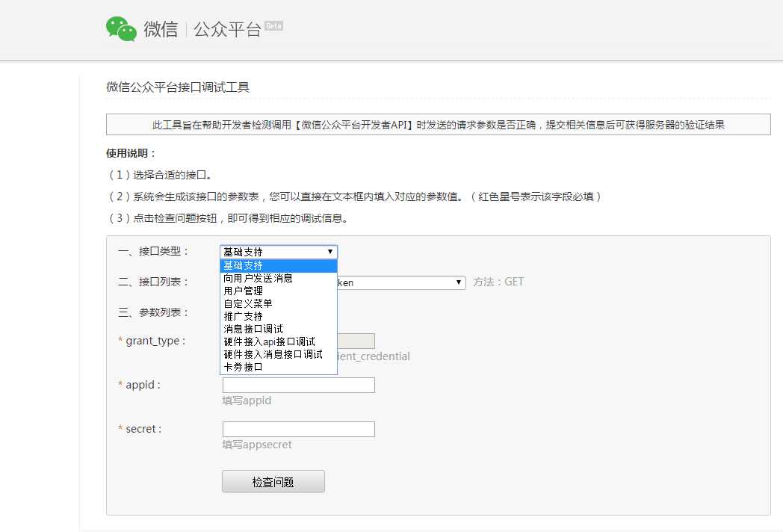Click the Beta badge next to 公众平台
The image size is (783, 532).
click(x=273, y=26)
